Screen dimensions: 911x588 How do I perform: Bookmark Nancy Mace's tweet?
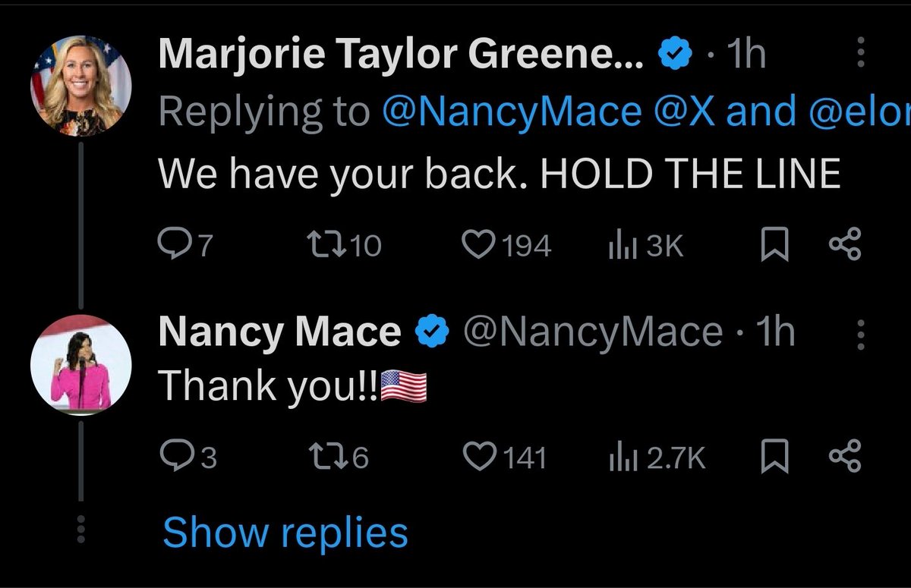pos(774,457)
